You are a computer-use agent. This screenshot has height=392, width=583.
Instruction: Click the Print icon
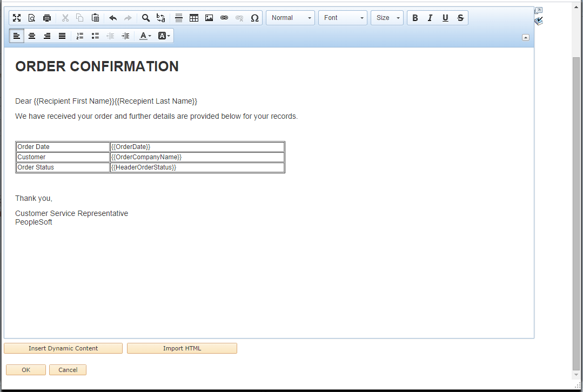(47, 17)
